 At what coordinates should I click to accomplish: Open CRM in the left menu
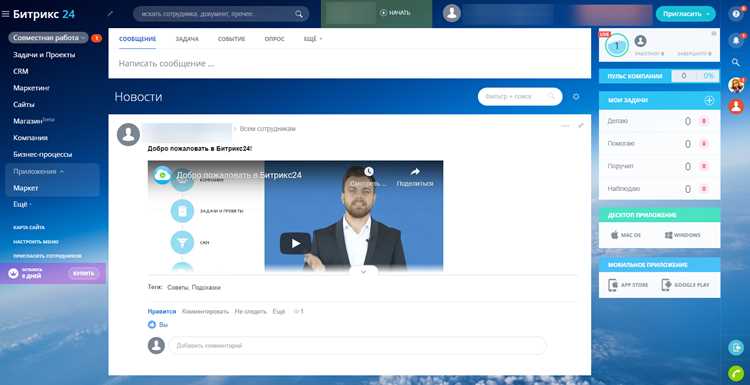click(x=21, y=71)
